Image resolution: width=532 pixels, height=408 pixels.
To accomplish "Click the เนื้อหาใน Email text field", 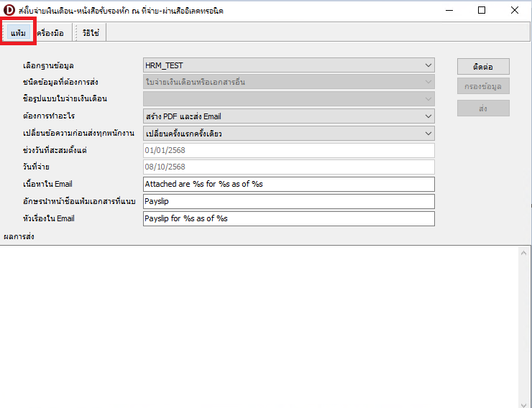I will coord(289,184).
